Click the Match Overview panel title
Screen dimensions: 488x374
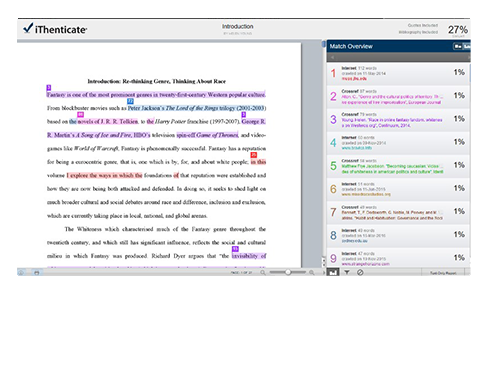coord(351,46)
